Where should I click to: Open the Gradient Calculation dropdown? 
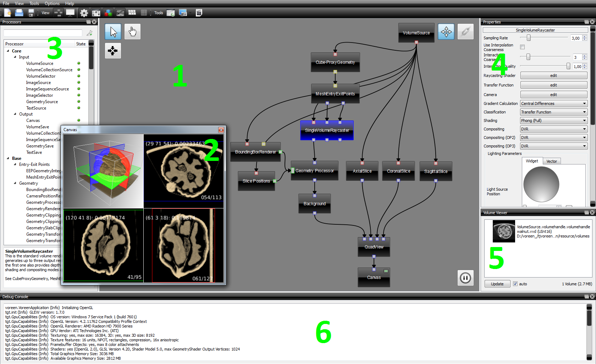(553, 103)
